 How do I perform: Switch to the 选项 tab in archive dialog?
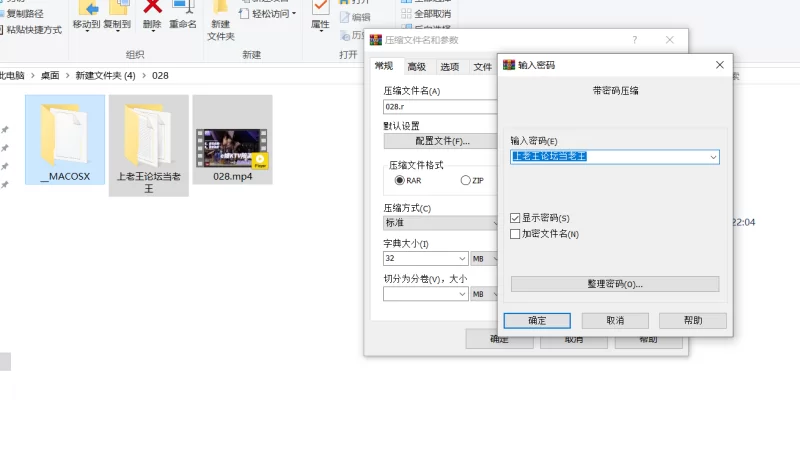click(449, 67)
